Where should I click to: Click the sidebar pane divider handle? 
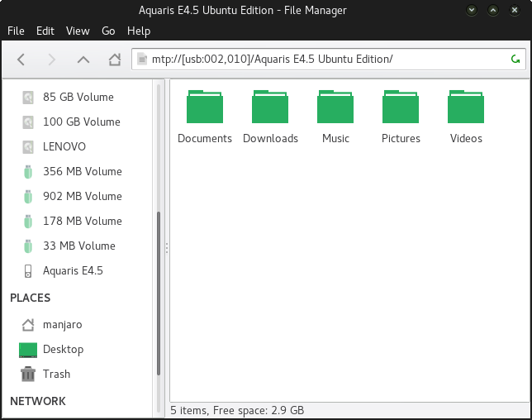(x=166, y=247)
